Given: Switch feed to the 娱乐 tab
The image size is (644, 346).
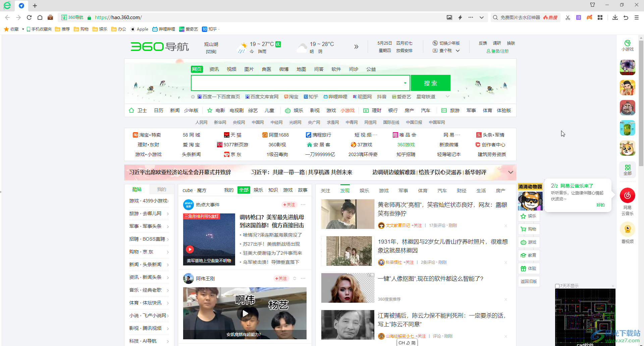Looking at the screenshot, I should [364, 191].
